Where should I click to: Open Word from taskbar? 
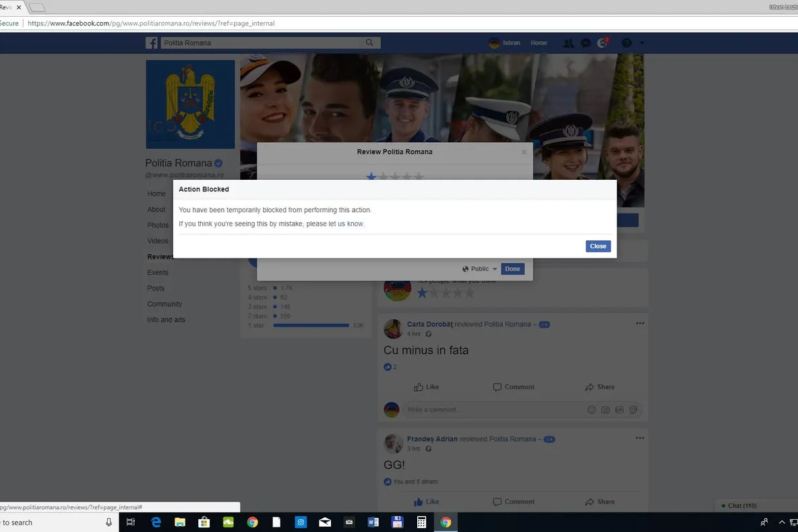(373, 523)
